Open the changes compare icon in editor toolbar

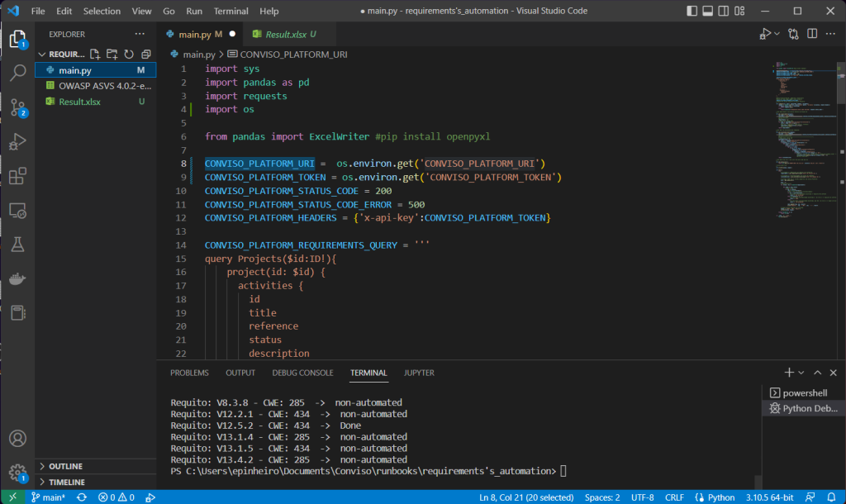pyautogui.click(x=793, y=34)
